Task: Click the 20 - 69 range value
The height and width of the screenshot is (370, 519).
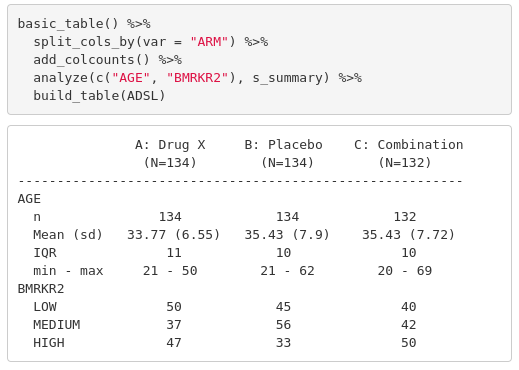Action: pos(405,271)
